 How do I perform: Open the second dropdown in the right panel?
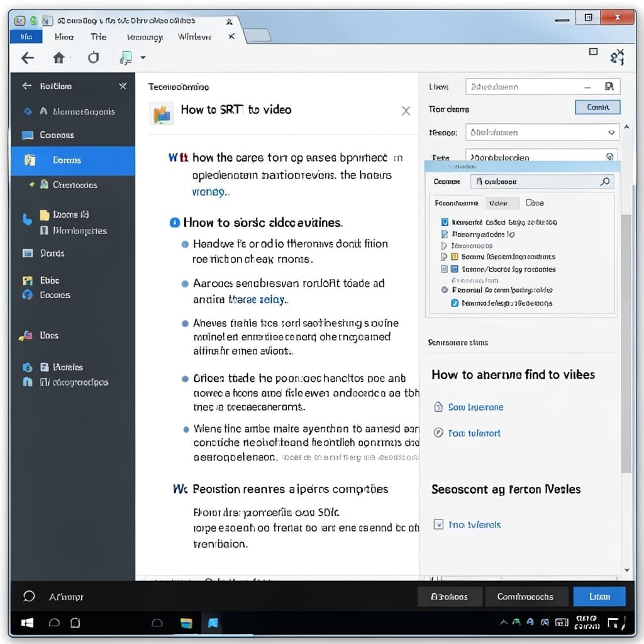point(541,156)
